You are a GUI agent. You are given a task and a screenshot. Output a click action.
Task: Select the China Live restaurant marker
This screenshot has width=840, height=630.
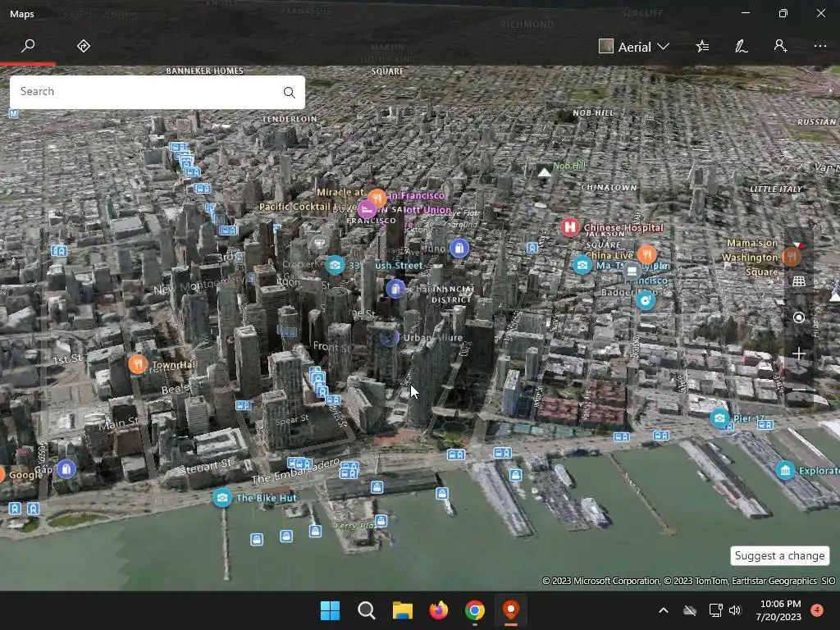click(x=647, y=254)
